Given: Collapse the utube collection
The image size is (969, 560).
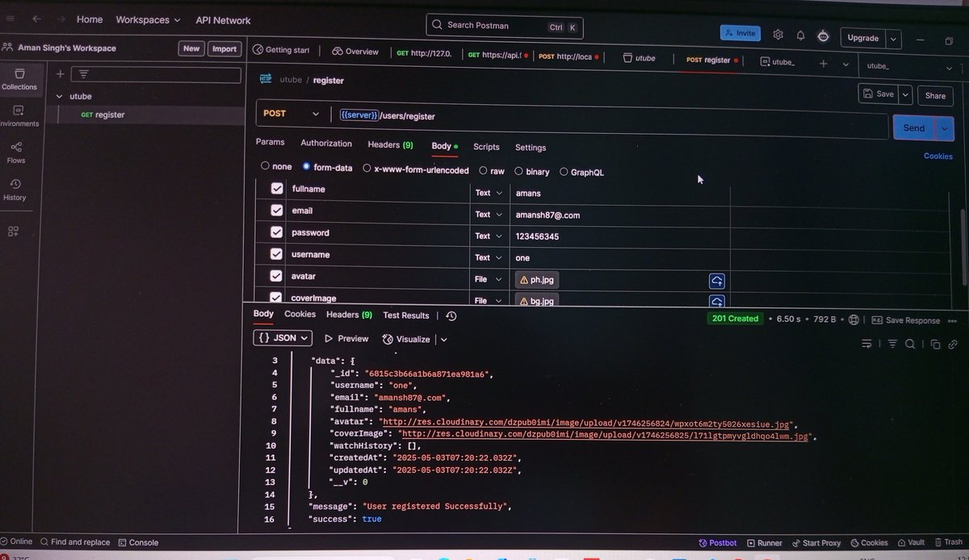Looking at the screenshot, I should (59, 96).
